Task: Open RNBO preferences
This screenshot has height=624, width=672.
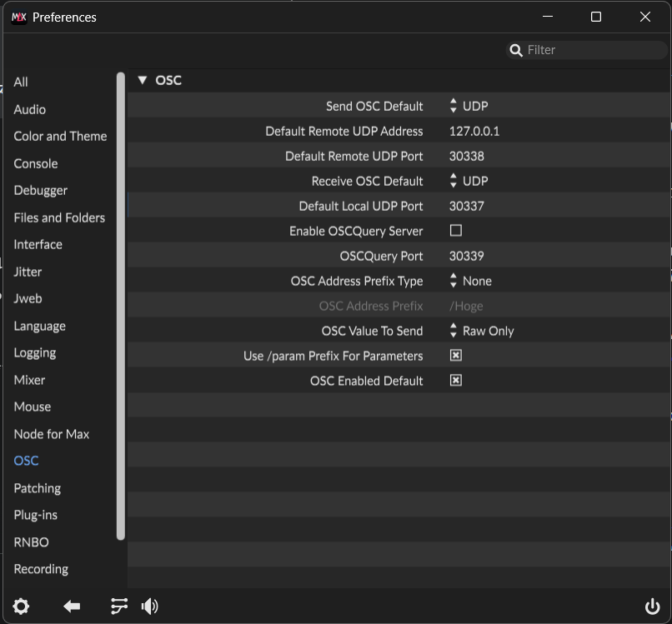Action: click(x=31, y=542)
